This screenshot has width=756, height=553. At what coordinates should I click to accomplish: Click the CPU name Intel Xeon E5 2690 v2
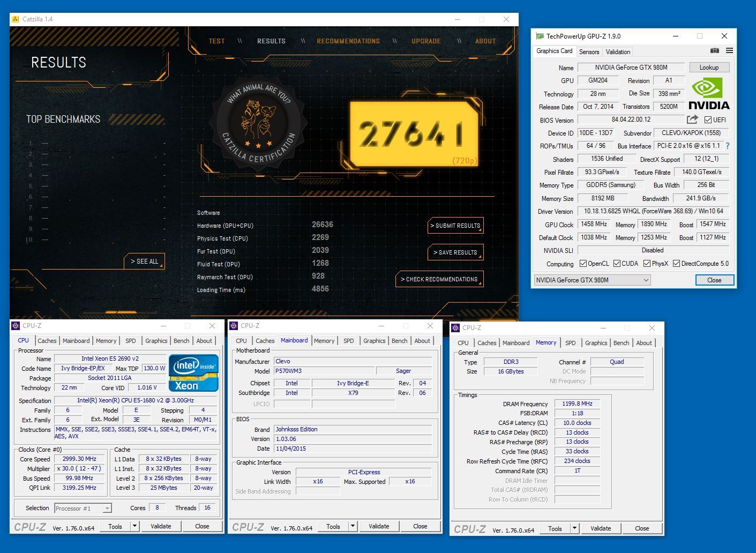point(110,358)
